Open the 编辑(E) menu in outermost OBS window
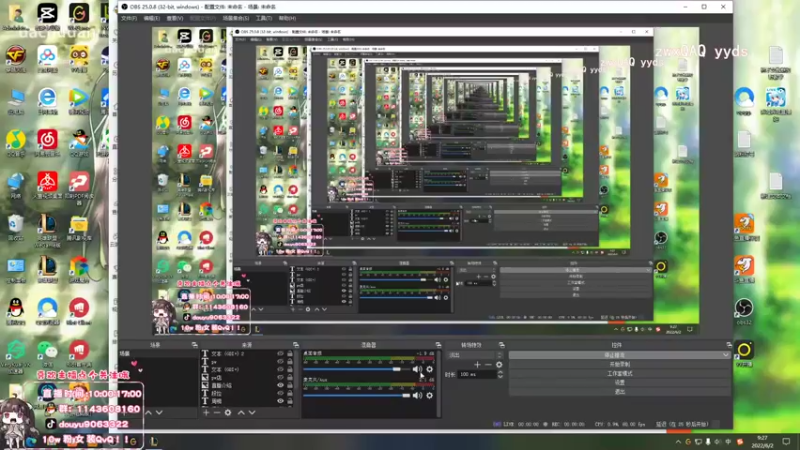This screenshot has width=800, height=450. (152, 18)
